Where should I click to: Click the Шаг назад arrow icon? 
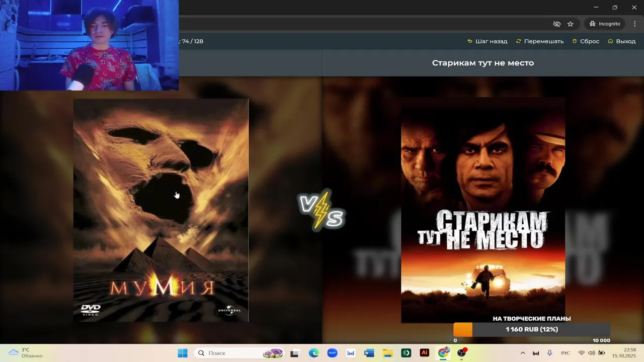[x=470, y=41]
